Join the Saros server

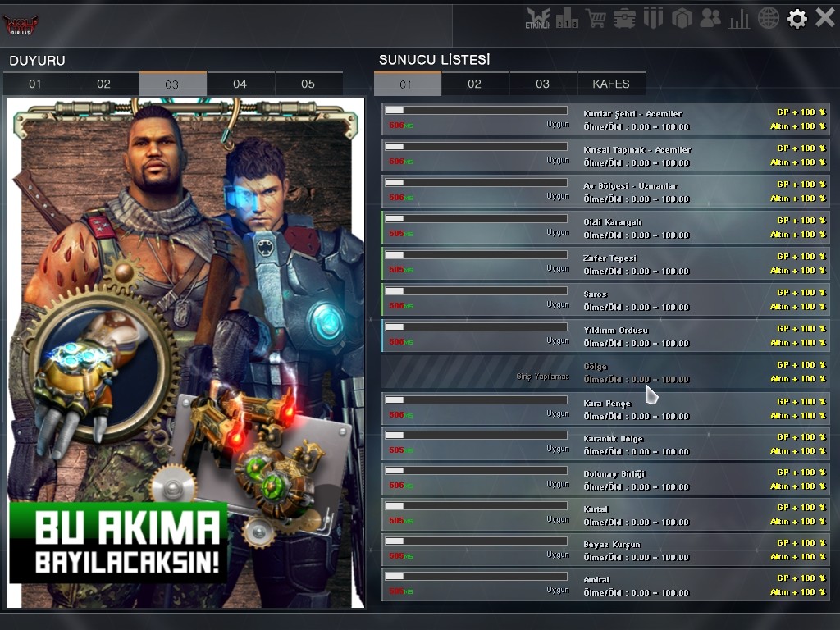[605, 299]
